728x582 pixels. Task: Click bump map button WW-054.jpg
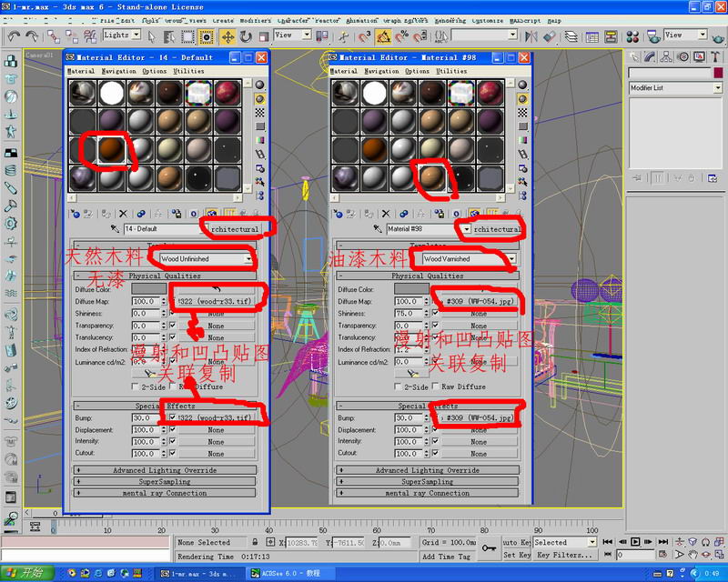479,417
